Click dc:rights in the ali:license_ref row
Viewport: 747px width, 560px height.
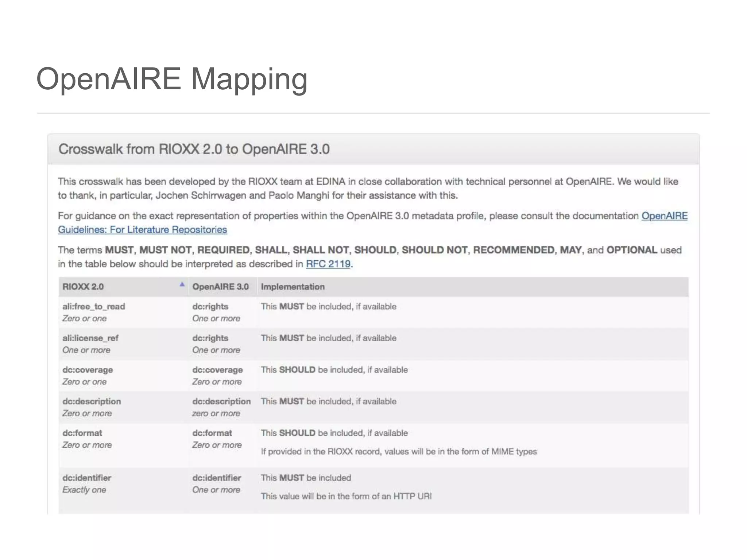[210, 338]
